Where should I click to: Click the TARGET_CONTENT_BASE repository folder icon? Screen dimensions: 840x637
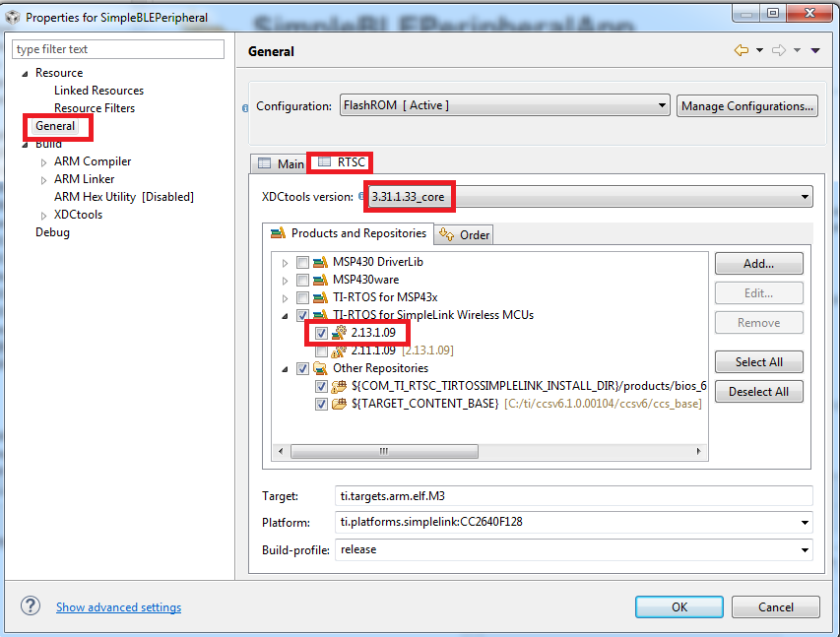point(339,404)
